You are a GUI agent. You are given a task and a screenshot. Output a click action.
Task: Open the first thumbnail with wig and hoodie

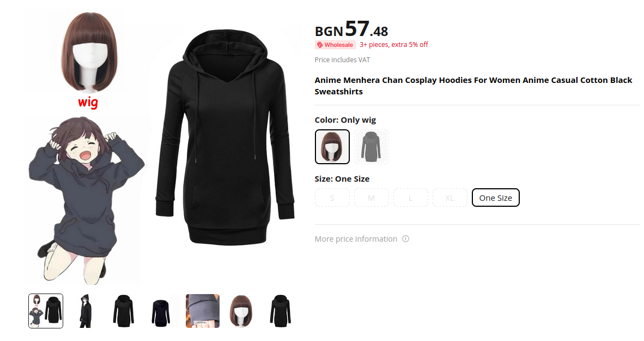[x=46, y=311]
